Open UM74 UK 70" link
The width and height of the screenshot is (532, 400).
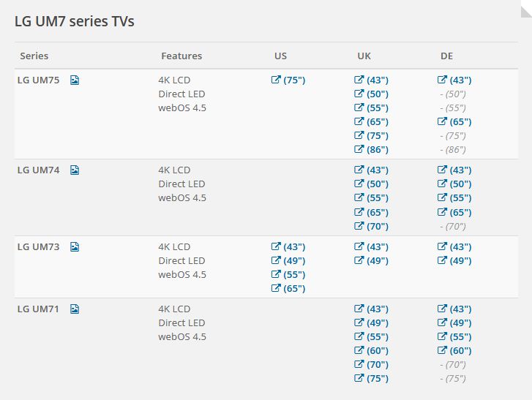(x=371, y=226)
